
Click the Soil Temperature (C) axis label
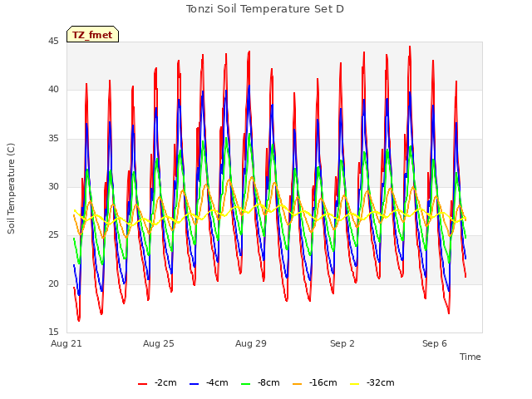[11, 189]
